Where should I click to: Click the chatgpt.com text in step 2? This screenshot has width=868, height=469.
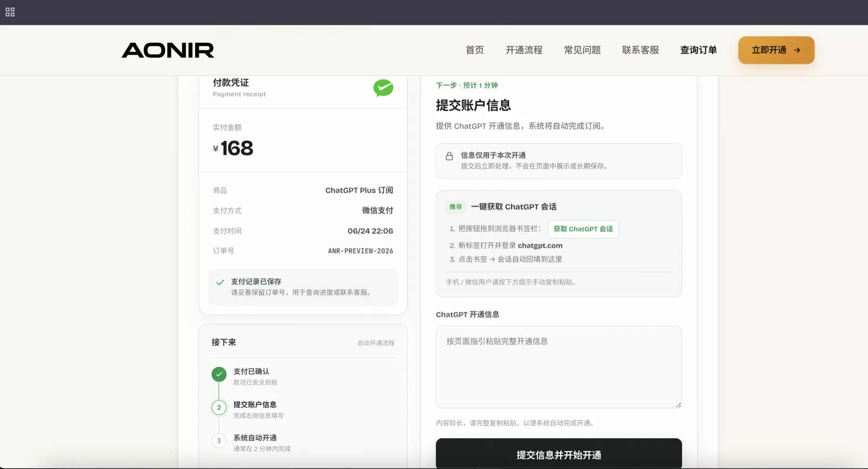pyautogui.click(x=540, y=246)
